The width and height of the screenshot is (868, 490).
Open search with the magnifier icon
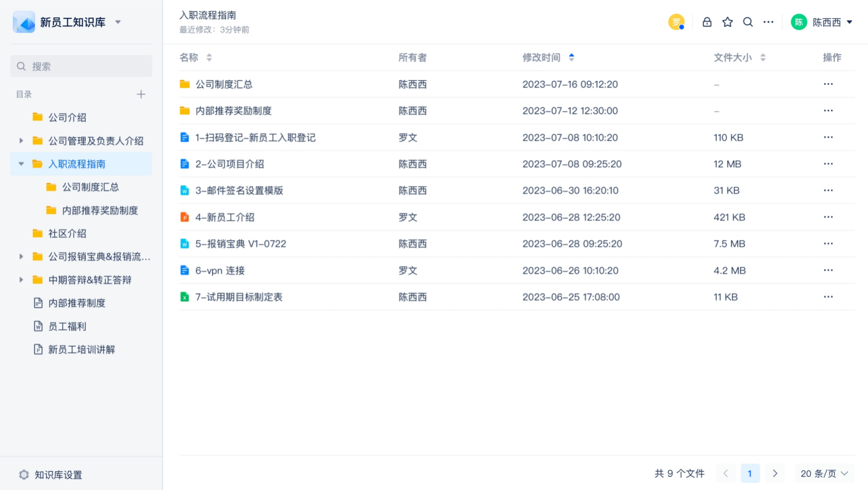click(748, 22)
